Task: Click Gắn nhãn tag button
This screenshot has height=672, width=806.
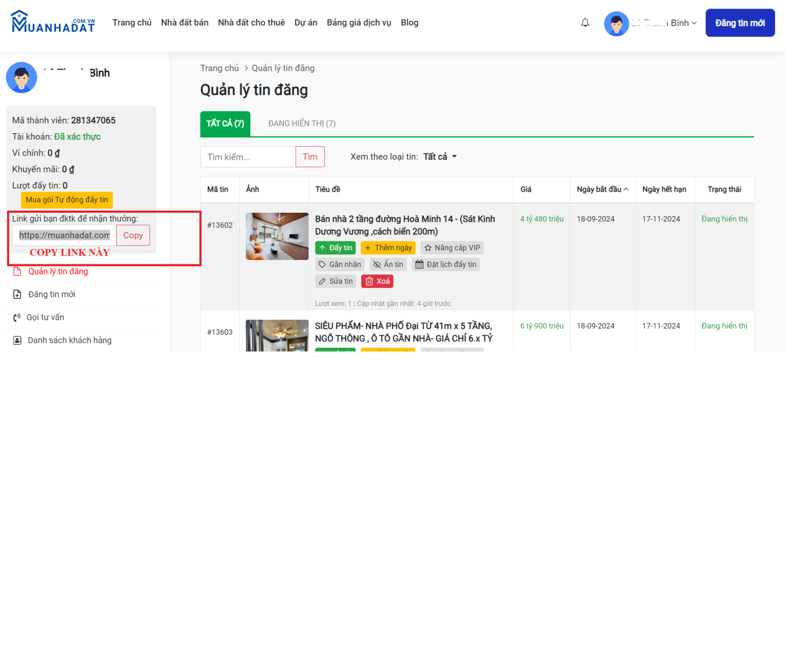Action: pos(339,265)
